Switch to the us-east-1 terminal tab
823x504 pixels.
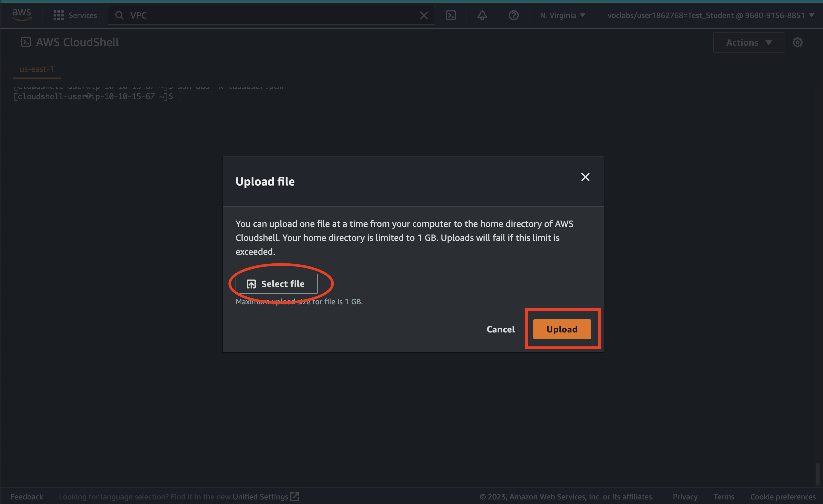click(x=37, y=69)
